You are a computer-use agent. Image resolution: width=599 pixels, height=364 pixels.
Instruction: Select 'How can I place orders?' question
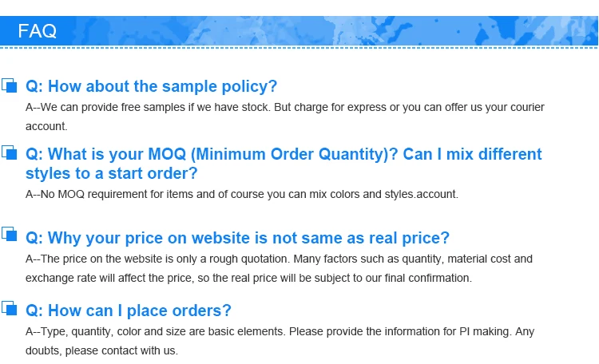click(129, 311)
